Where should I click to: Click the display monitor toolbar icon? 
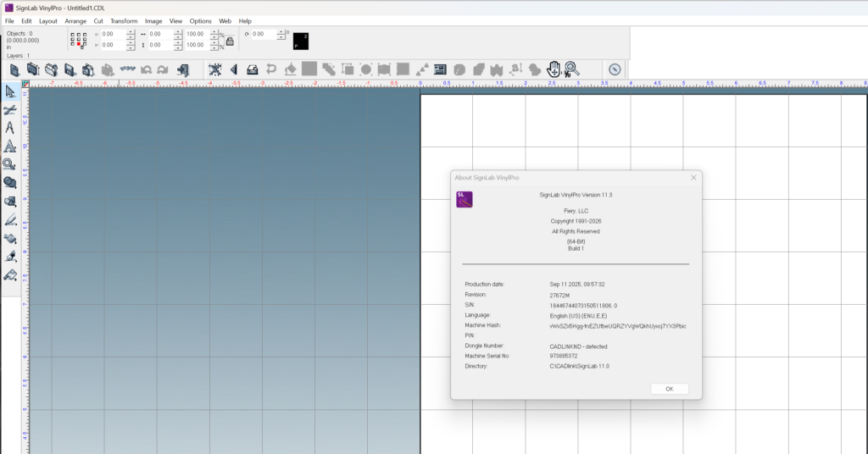point(440,69)
